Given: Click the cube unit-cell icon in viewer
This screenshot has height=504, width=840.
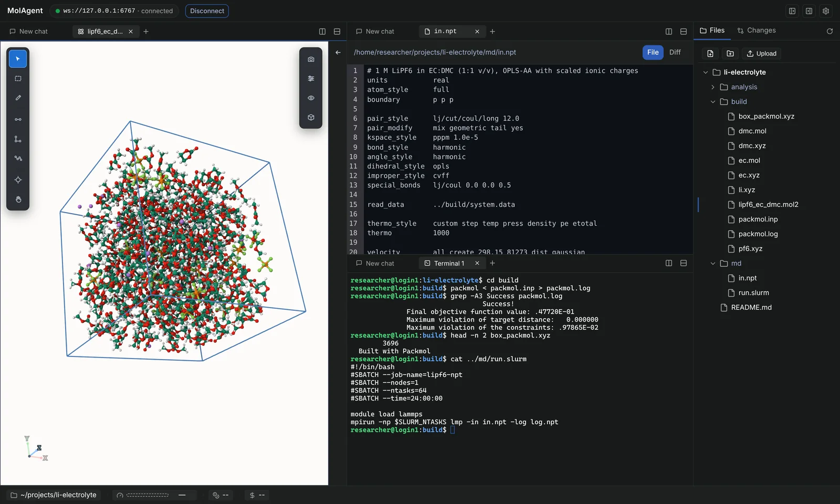Looking at the screenshot, I should pos(311,118).
